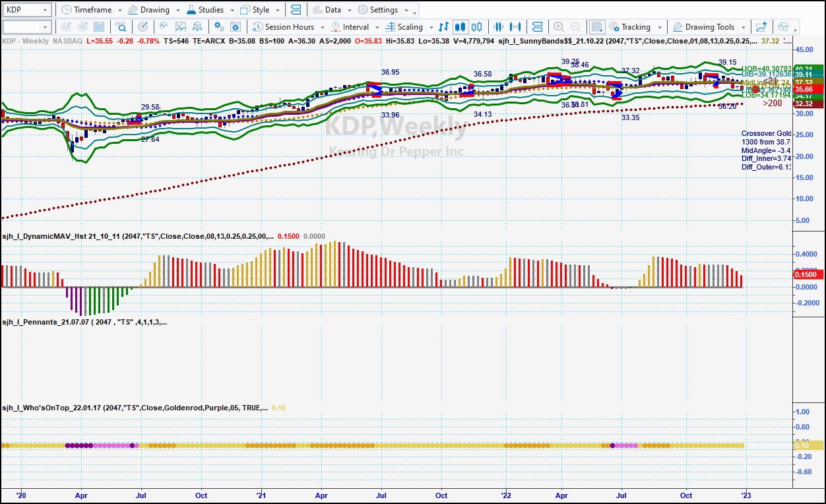The image size is (826, 504).
Task: Click the Interval clock icon
Action: (x=336, y=27)
